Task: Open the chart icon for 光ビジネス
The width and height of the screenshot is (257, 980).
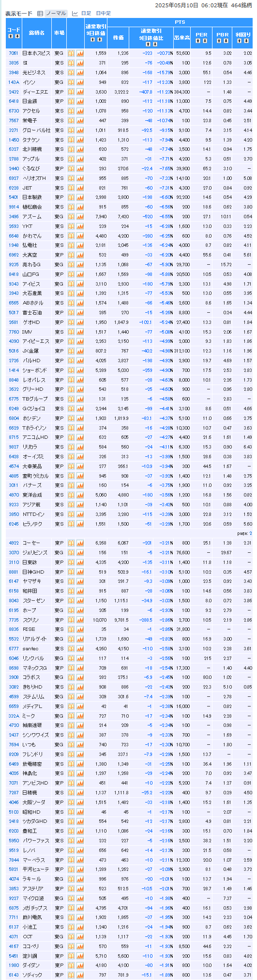Action: [x=80, y=72]
